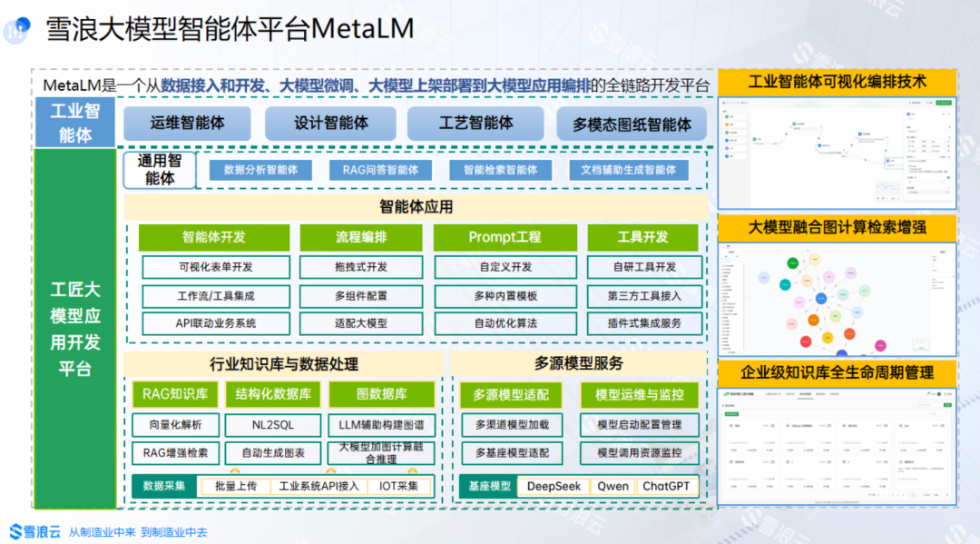Image resolution: width=980 pixels, height=544 pixels.
Task: Select the RAG知识库 green header
Action: pos(175,394)
